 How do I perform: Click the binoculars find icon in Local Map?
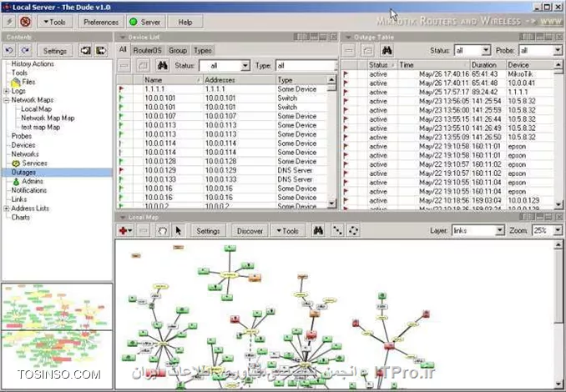point(318,230)
